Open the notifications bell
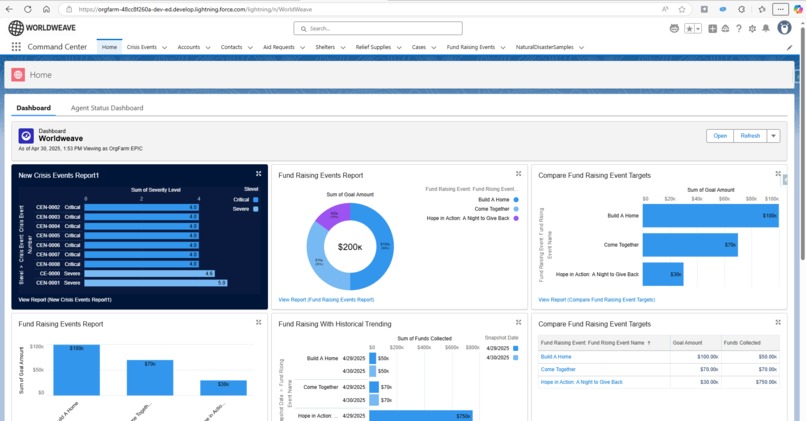This screenshot has width=806, height=421. (x=766, y=29)
